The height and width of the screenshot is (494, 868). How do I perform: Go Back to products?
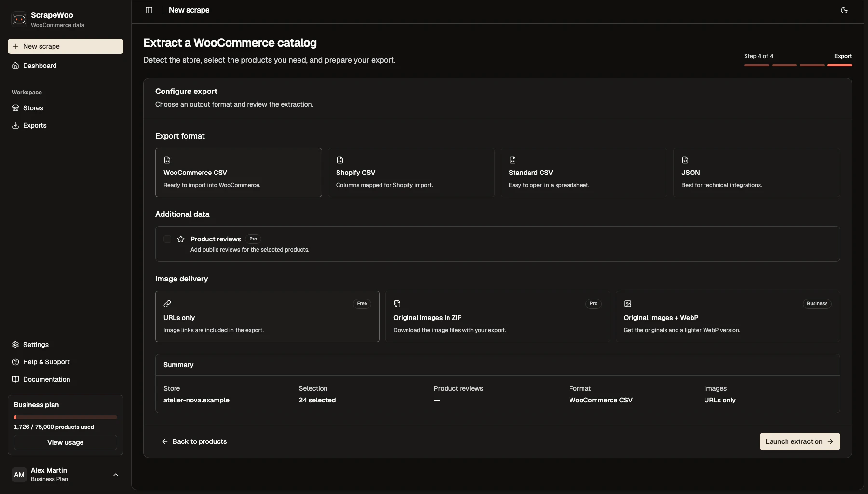(x=194, y=441)
